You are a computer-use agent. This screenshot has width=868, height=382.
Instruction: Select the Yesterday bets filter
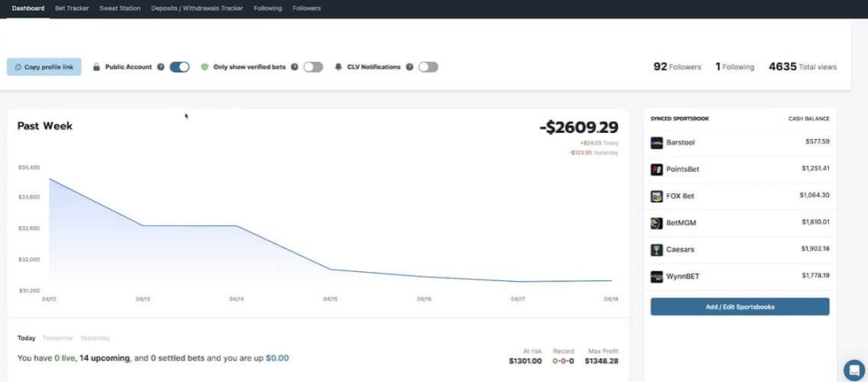tap(94, 338)
